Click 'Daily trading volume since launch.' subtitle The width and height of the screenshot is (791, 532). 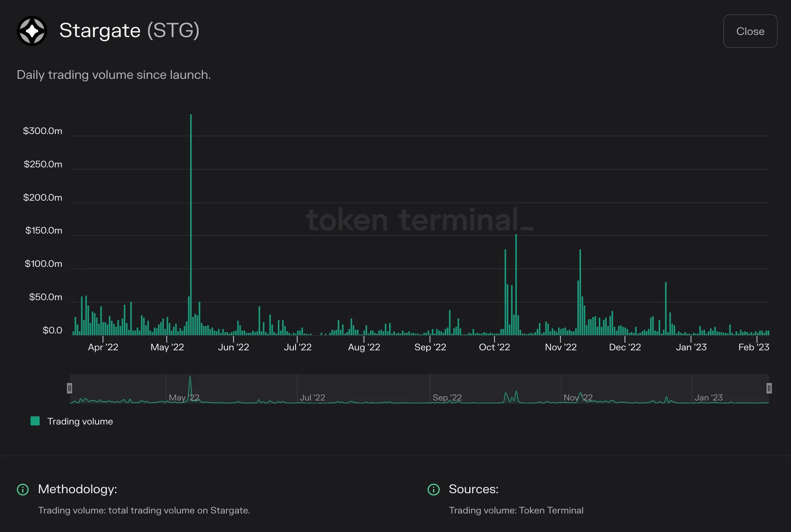(x=114, y=75)
